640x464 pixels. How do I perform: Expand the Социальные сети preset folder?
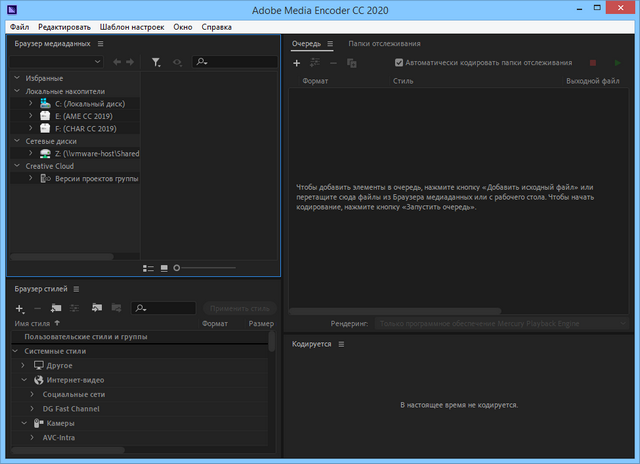coord(31,394)
